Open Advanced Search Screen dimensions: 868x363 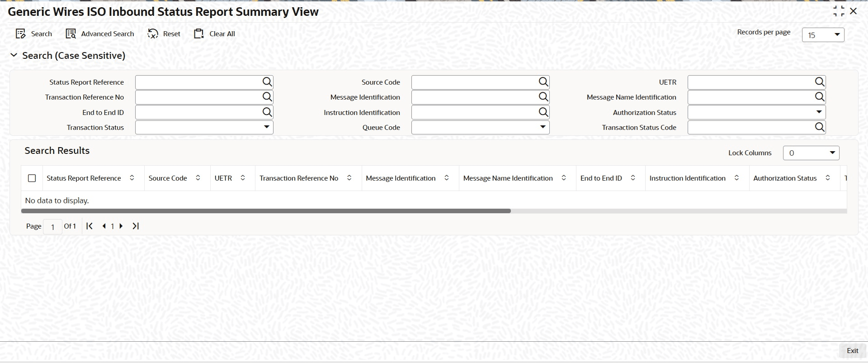click(x=100, y=34)
